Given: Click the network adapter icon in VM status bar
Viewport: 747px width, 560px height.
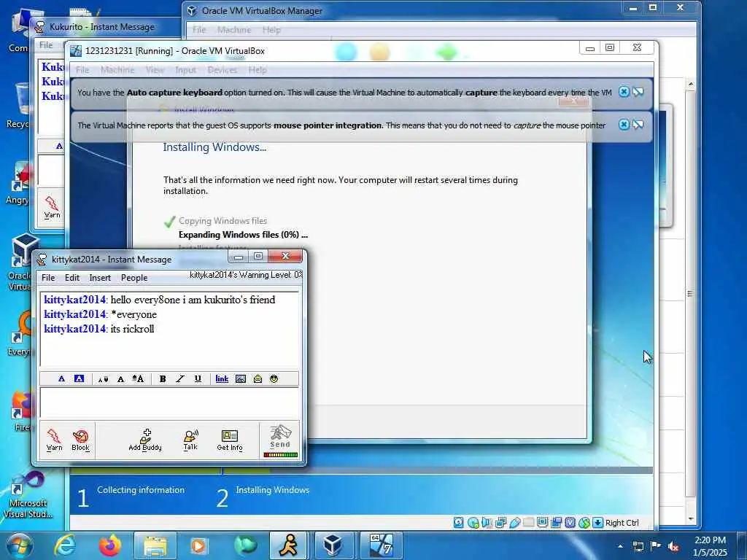Looking at the screenshot, I should click(500, 523).
